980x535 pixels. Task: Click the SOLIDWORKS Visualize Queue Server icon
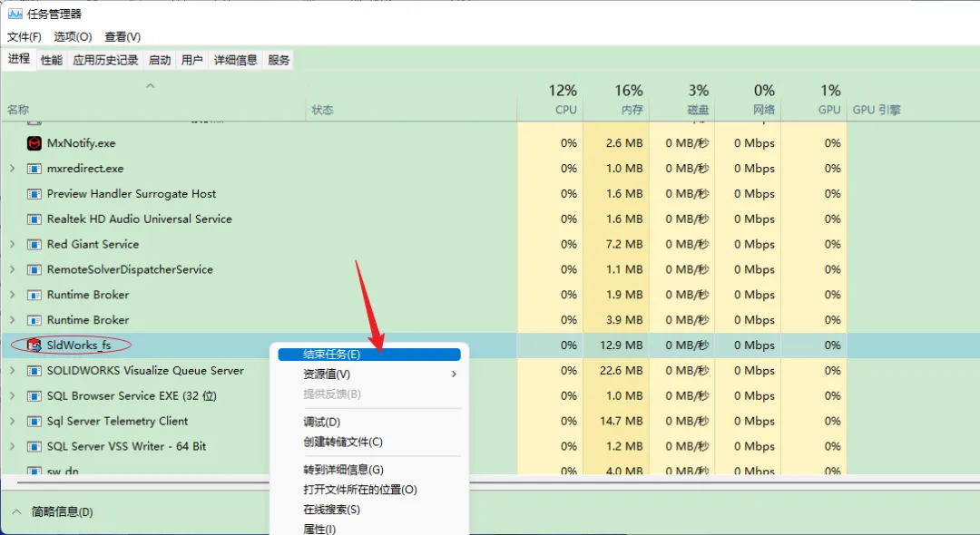34,371
